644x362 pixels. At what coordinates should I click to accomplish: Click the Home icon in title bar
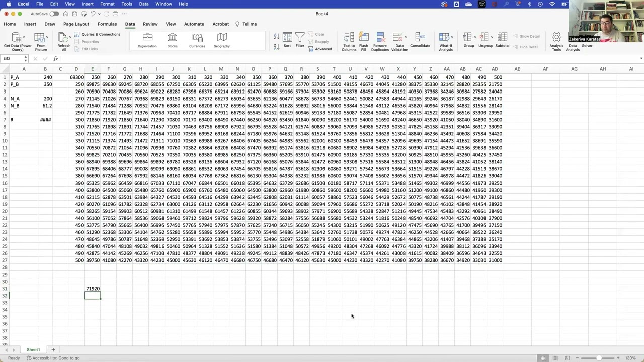(65, 14)
